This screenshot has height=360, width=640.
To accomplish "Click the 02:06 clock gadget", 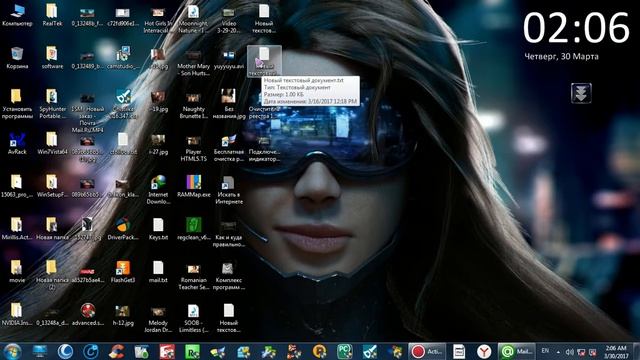I will coord(576,28).
